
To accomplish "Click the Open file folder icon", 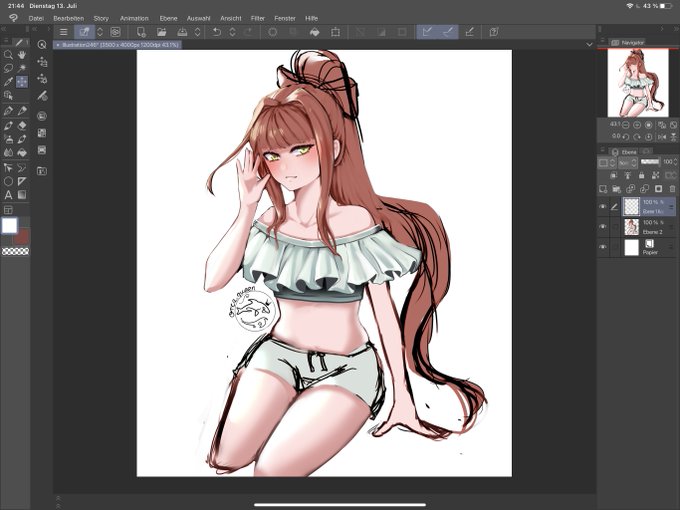I will [161, 32].
